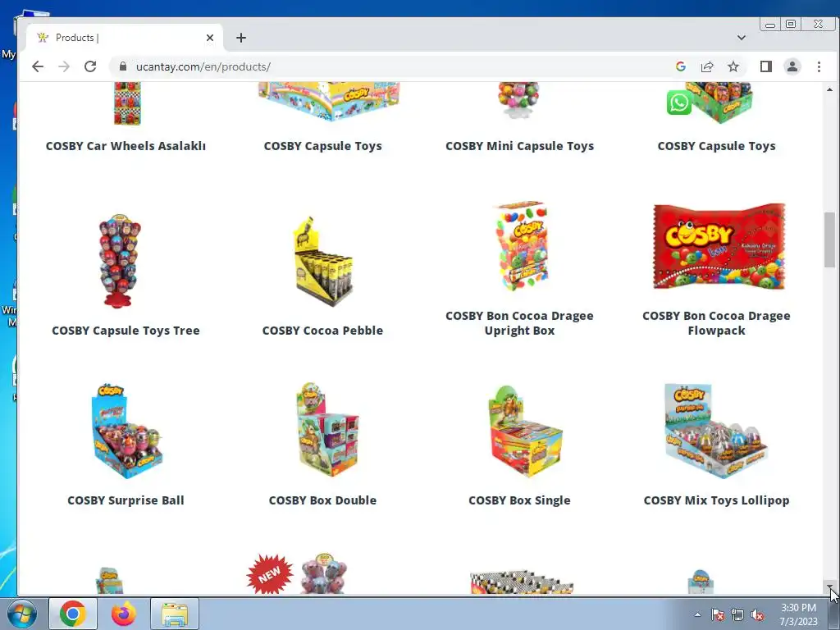The image size is (840, 630).
Task: Open Windows Explorer from taskbar
Action: 175,614
